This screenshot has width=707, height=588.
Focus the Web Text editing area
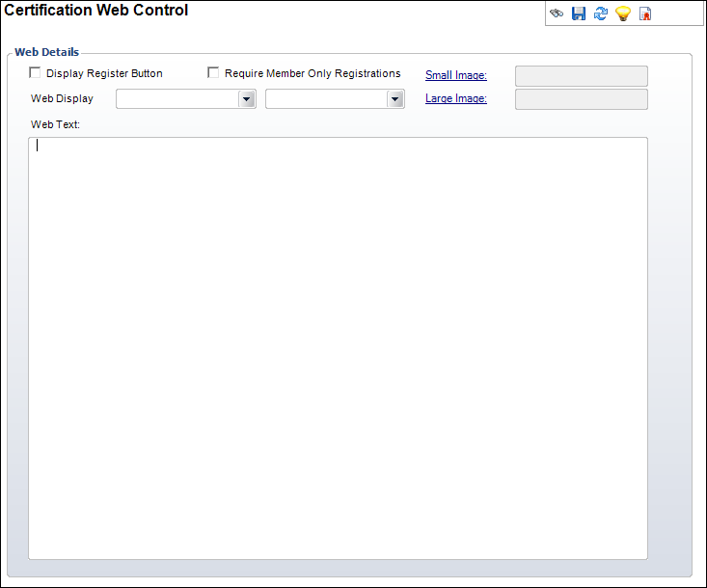pos(338,348)
